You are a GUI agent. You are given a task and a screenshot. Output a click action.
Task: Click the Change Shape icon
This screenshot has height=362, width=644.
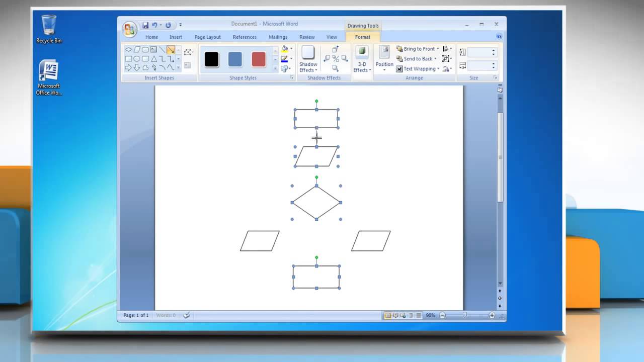[x=285, y=68]
